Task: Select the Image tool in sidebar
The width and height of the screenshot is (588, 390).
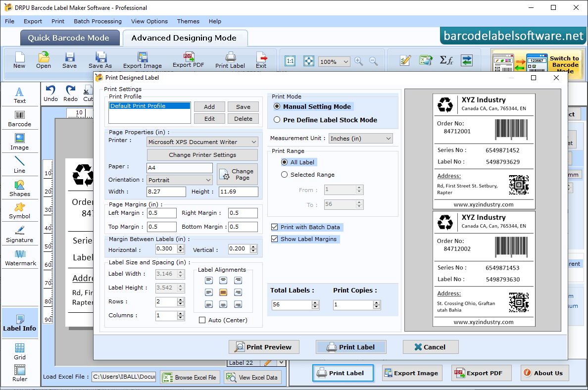Action: click(x=19, y=142)
